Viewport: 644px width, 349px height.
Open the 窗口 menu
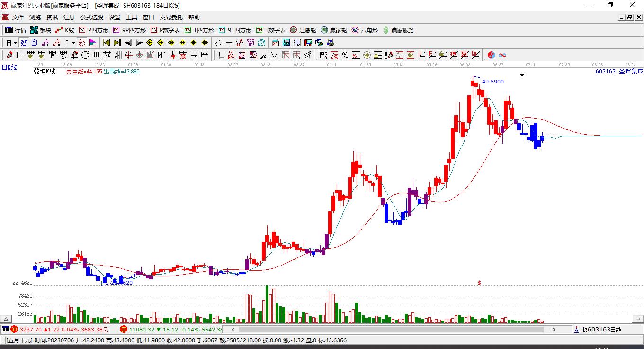coord(149,18)
